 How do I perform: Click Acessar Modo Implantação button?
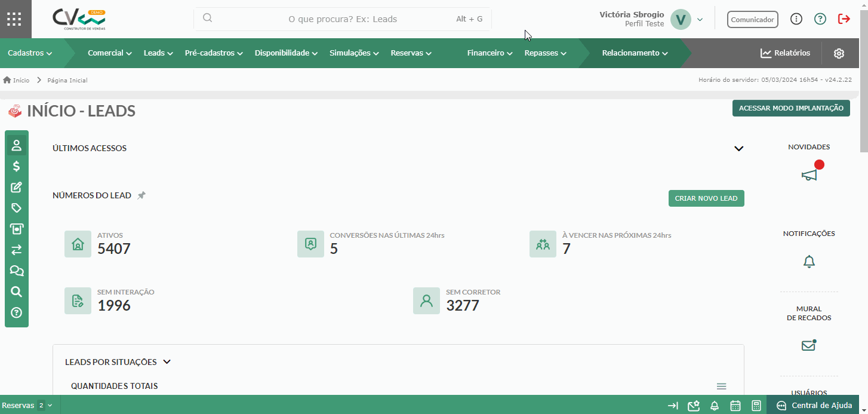(x=791, y=108)
